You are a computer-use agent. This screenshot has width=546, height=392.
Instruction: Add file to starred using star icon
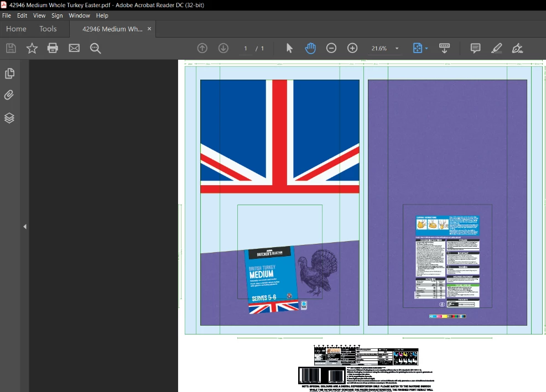point(32,48)
